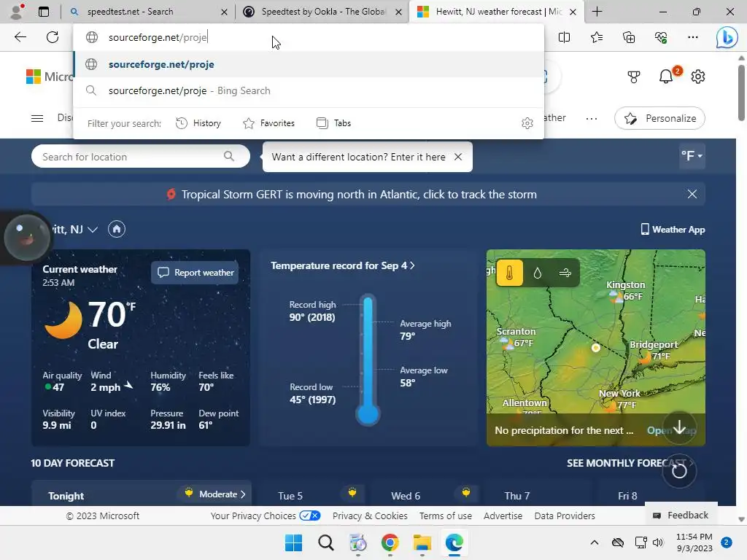Open the °F unit dropdown

point(692,156)
